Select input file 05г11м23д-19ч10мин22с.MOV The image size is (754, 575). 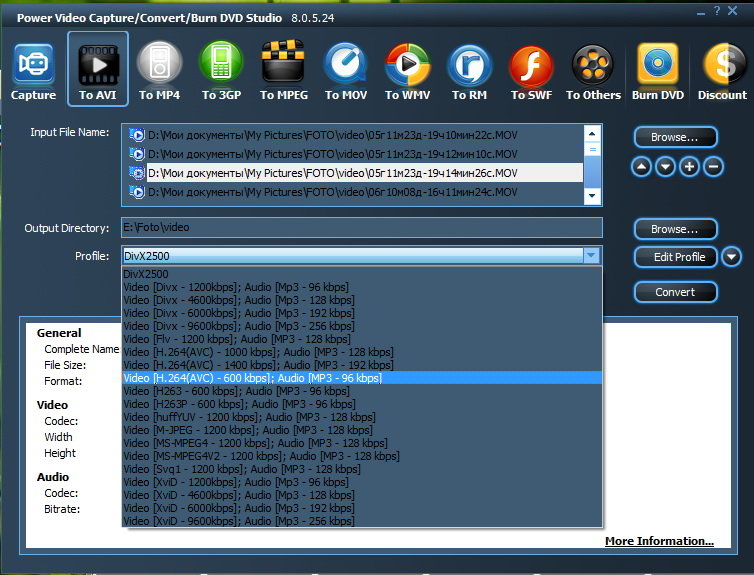tap(355, 135)
